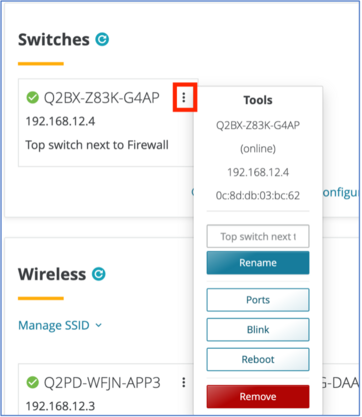Open the three-dot menu for switch Q2BX-Z83K-G4AP
This screenshot has height=417, width=362.
point(184,97)
